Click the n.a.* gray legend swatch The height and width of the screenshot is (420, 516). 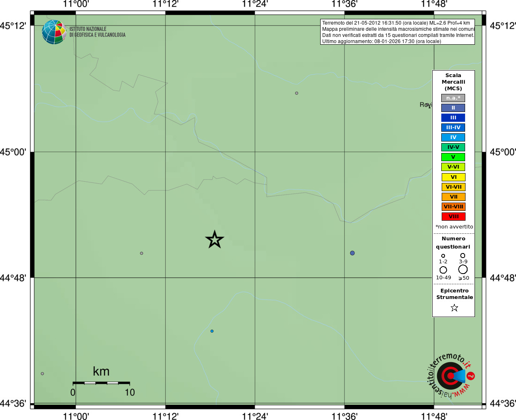pos(453,98)
